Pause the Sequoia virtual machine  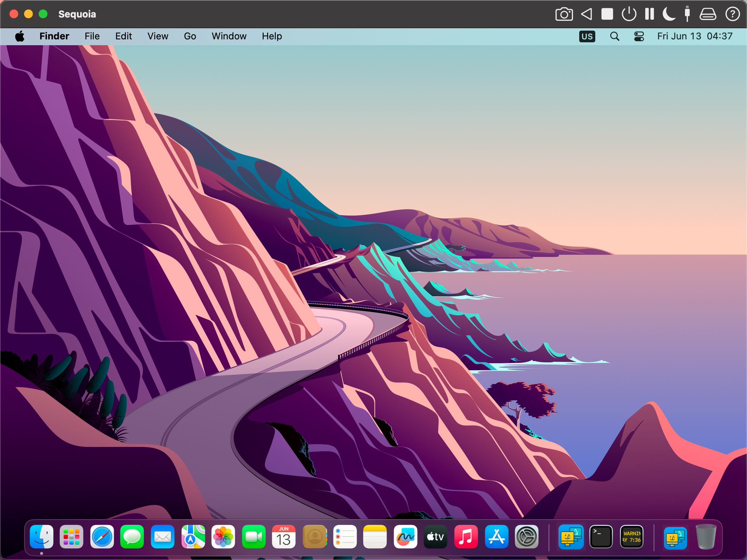pyautogui.click(x=649, y=14)
